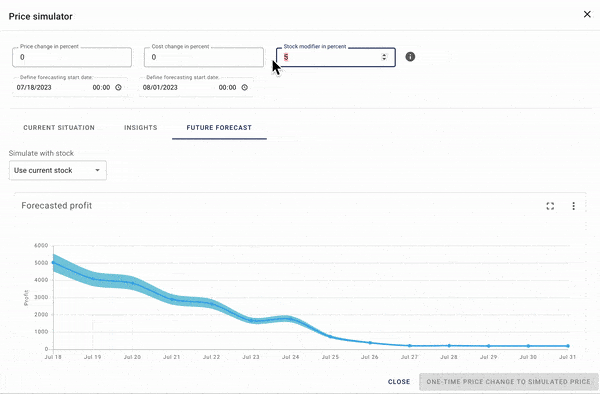Image resolution: width=600 pixels, height=394 pixels.
Task: Focus the Price change in percent field
Action: click(x=72, y=57)
